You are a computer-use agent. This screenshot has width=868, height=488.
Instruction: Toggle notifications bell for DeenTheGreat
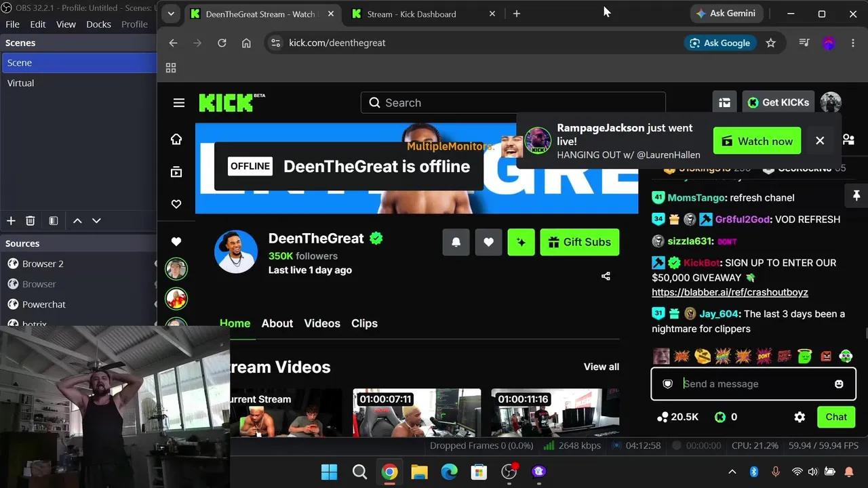[456, 242]
